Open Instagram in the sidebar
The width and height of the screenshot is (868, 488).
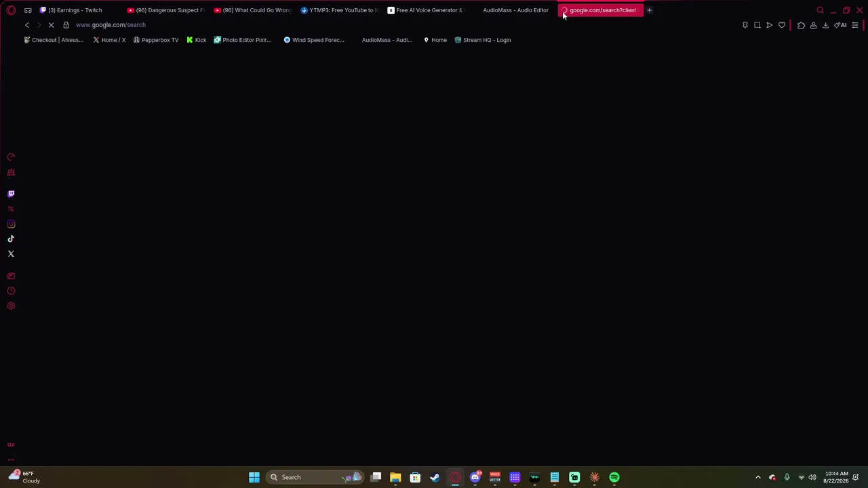point(11,224)
